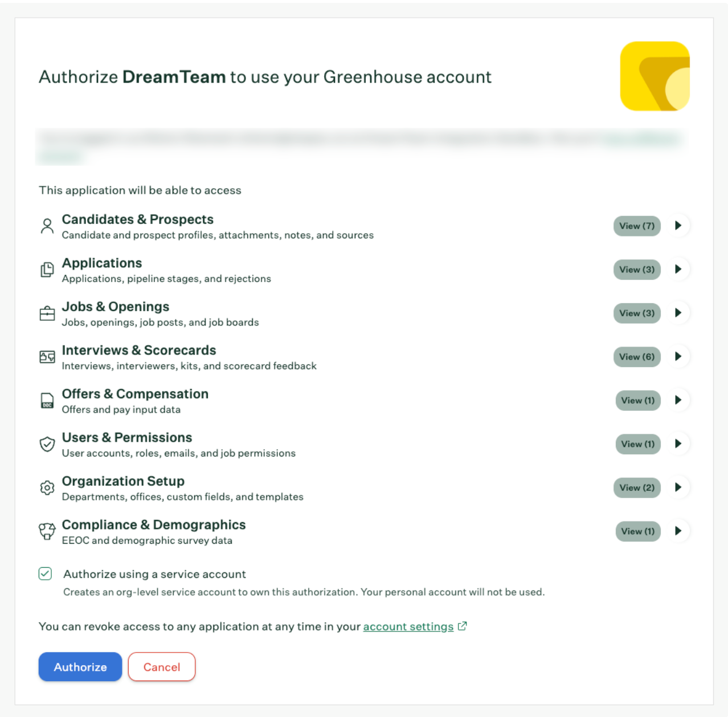
Task: Click the Organization Setup heading
Action: pyautogui.click(x=123, y=481)
